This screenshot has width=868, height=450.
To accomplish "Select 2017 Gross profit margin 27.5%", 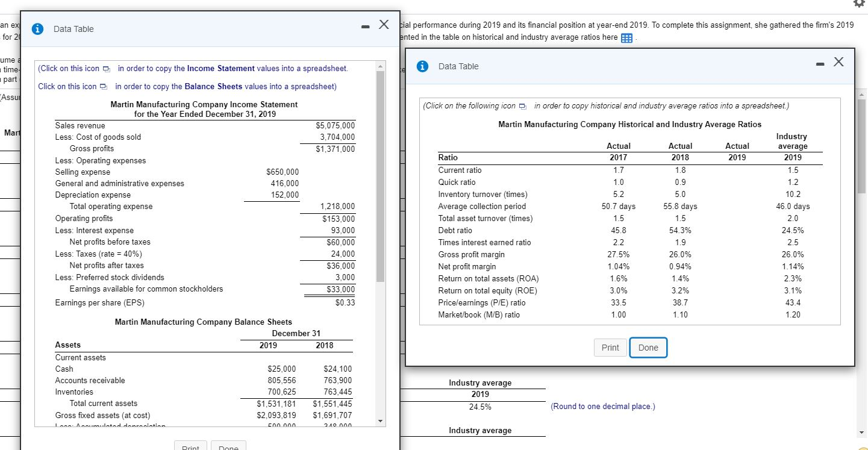I will (619, 255).
